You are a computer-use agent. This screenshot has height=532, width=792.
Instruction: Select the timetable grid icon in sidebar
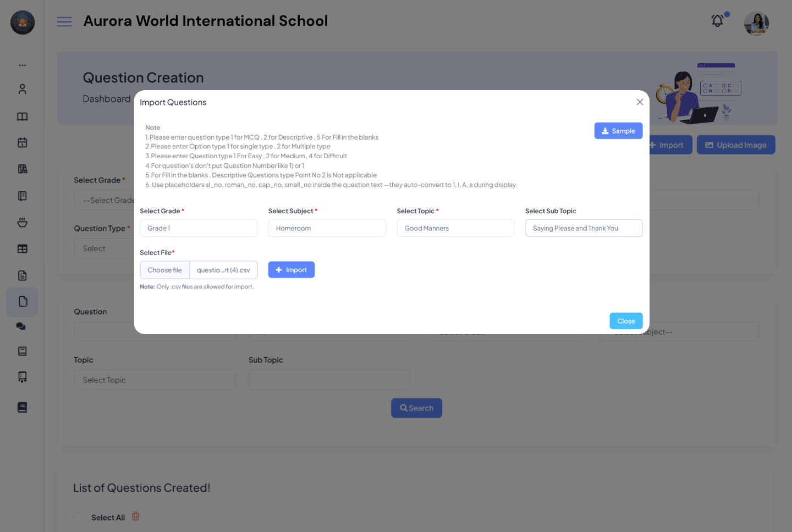[23, 248]
